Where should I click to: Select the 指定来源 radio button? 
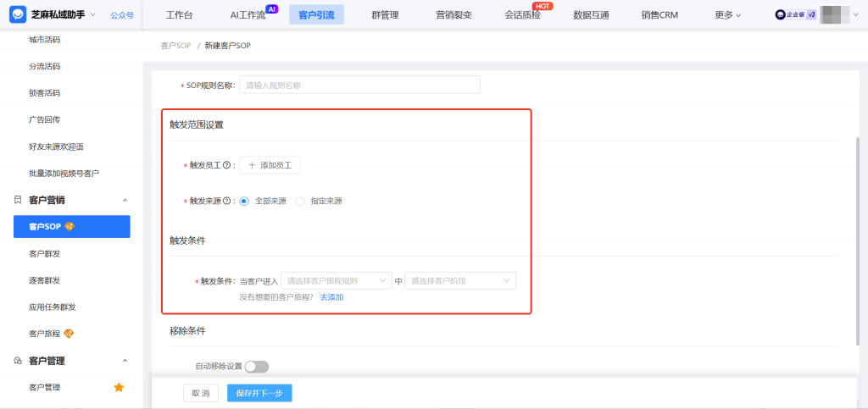pos(299,202)
